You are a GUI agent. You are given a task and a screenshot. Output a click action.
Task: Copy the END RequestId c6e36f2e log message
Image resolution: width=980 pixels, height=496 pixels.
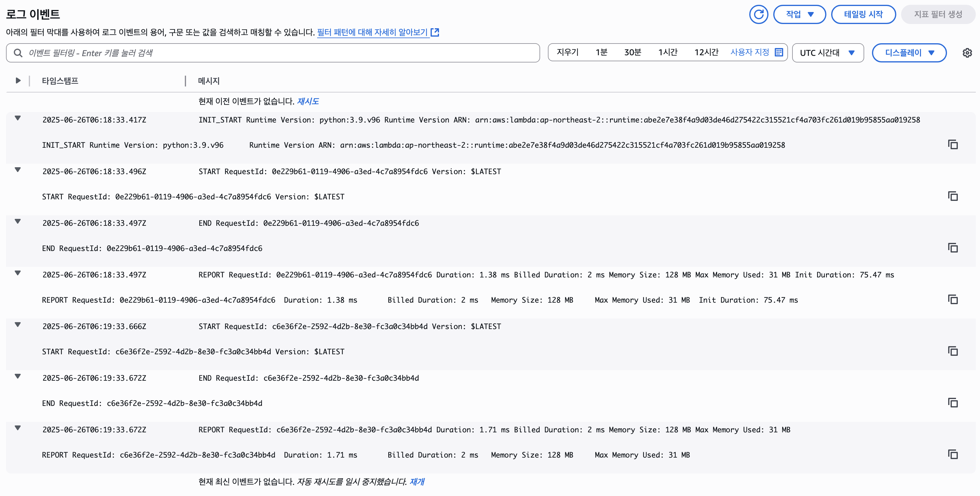click(953, 403)
